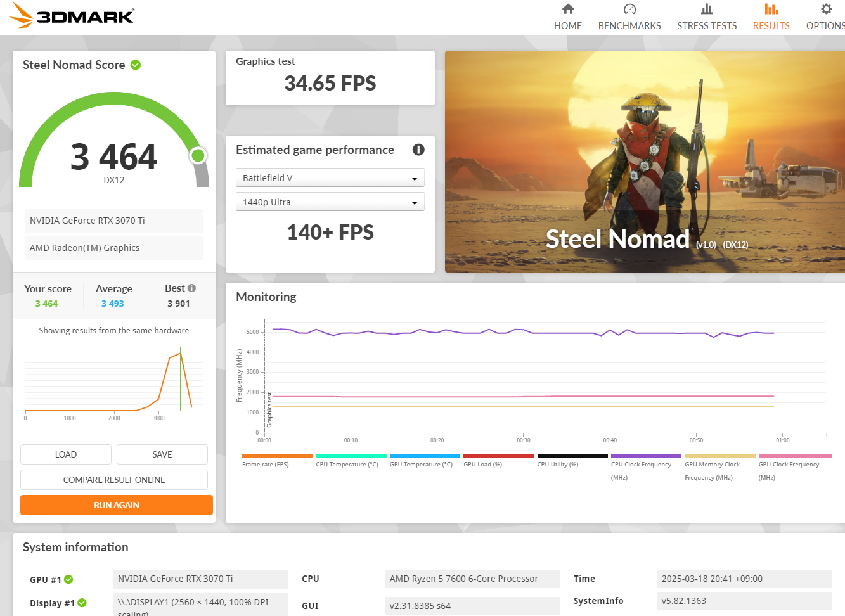The height and width of the screenshot is (616, 845).
Task: Toggle GPU Temperature legend swatch
Action: coord(425,456)
